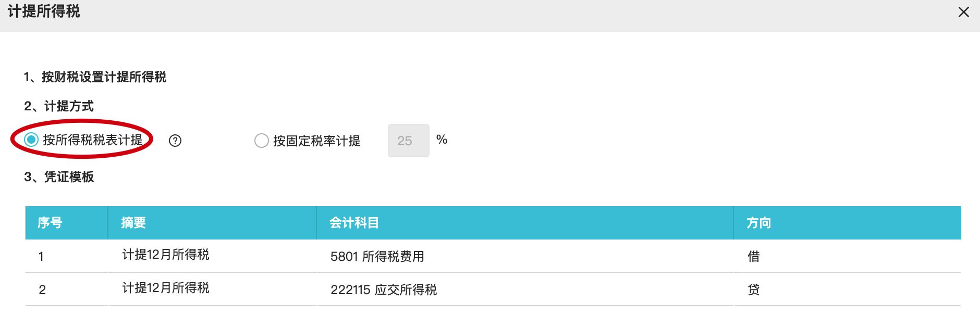Click the 摘要 column header
This screenshot has width=980, height=328.
[133, 223]
